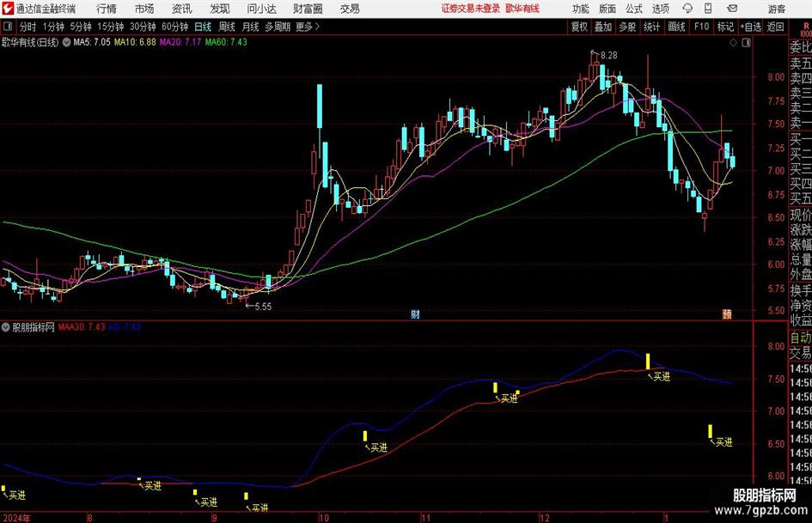Click the 2024年 date axis label
The width and height of the screenshot is (812, 523).
point(15,518)
